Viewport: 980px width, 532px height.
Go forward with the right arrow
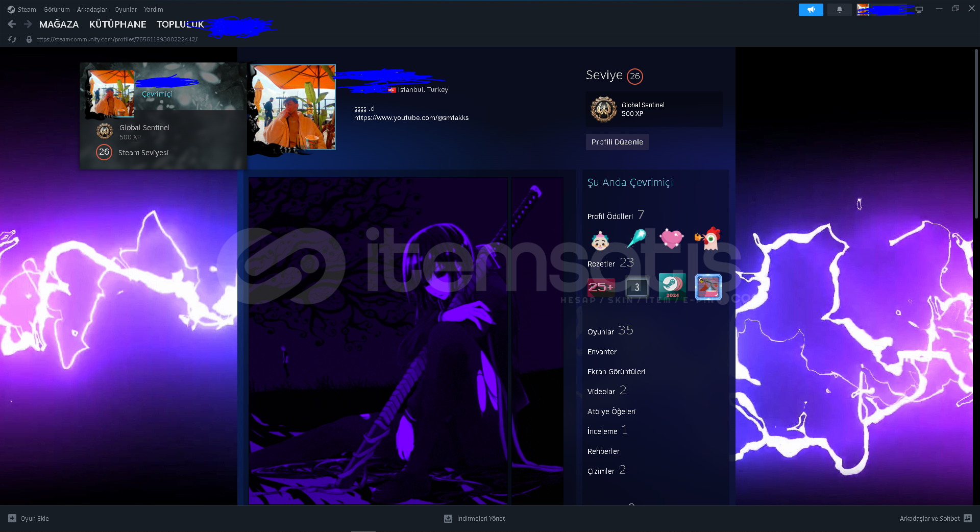(x=28, y=24)
